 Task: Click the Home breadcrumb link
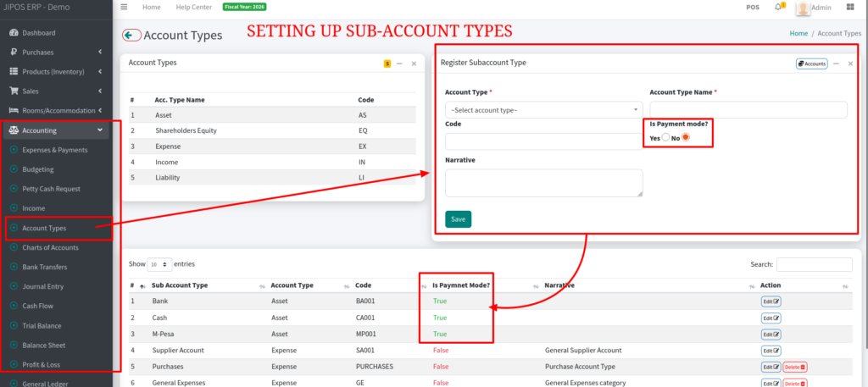798,33
